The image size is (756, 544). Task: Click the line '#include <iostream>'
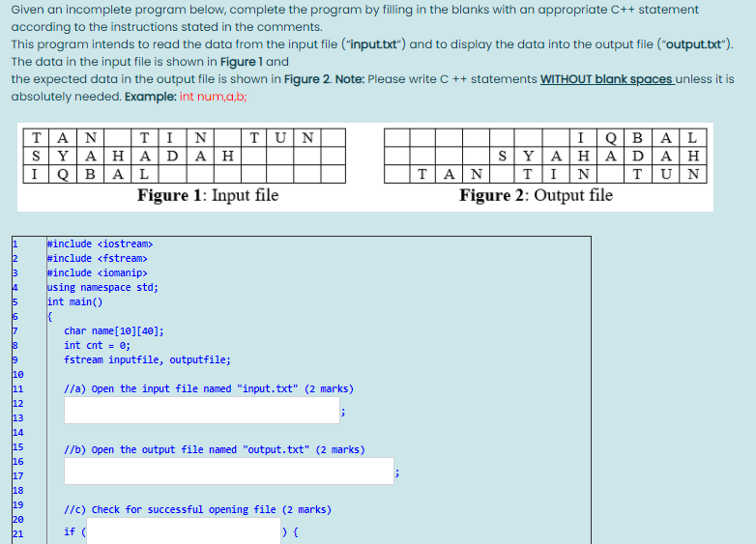coord(100,243)
